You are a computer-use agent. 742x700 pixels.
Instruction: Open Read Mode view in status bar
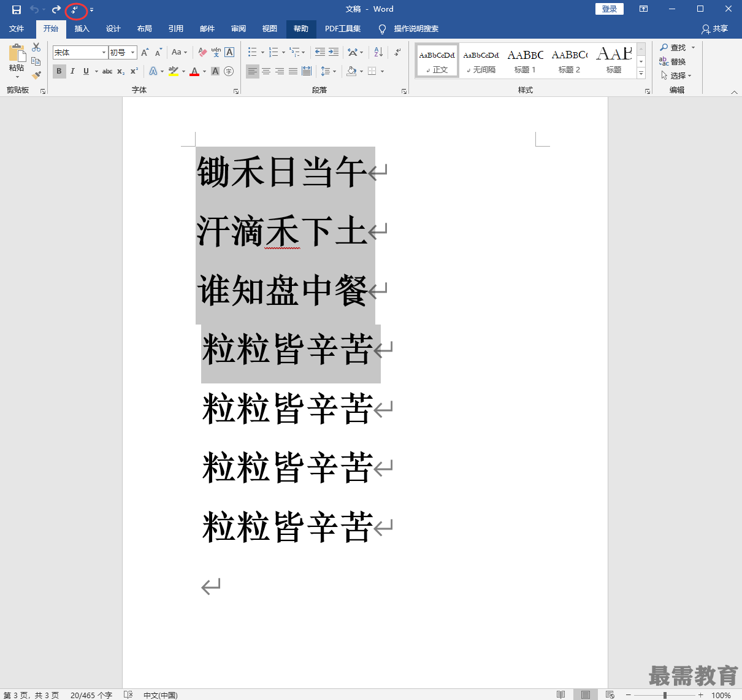tap(560, 694)
